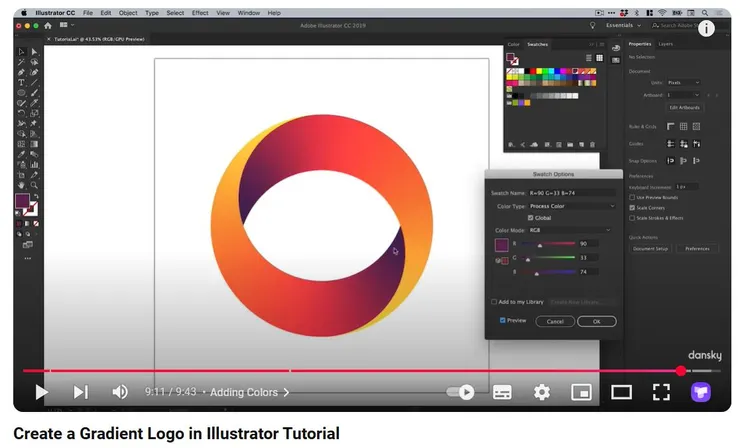Select the Pen tool
This screenshot has height=448, width=740.
point(21,72)
